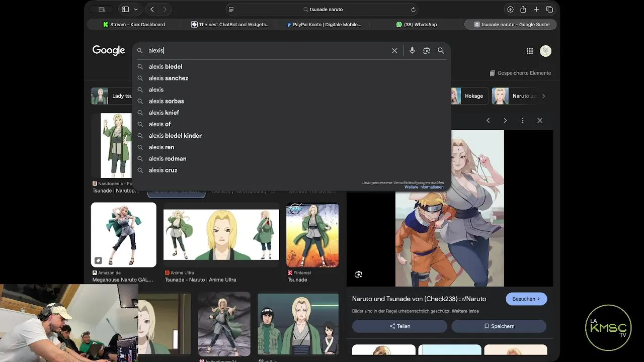644x362 pixels.
Task: Switch to Stream - Kick Dashboard tab
Action: (x=133, y=24)
